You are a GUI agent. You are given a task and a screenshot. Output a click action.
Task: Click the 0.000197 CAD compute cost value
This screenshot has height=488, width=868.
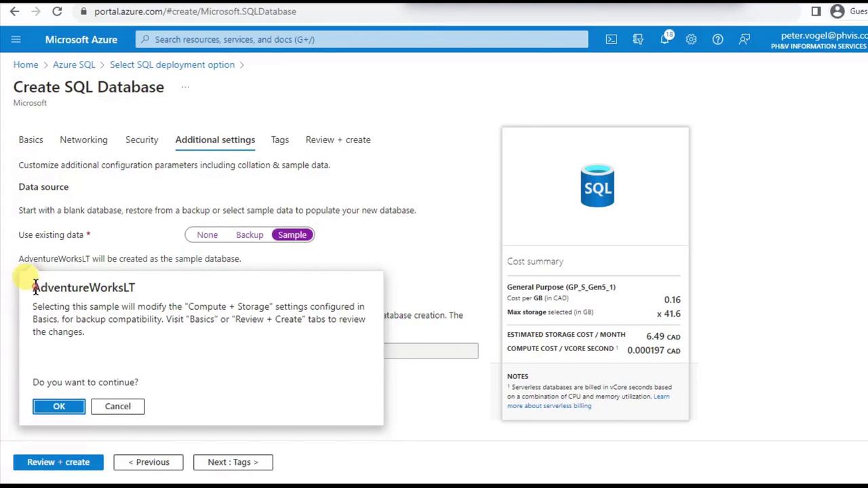point(654,350)
